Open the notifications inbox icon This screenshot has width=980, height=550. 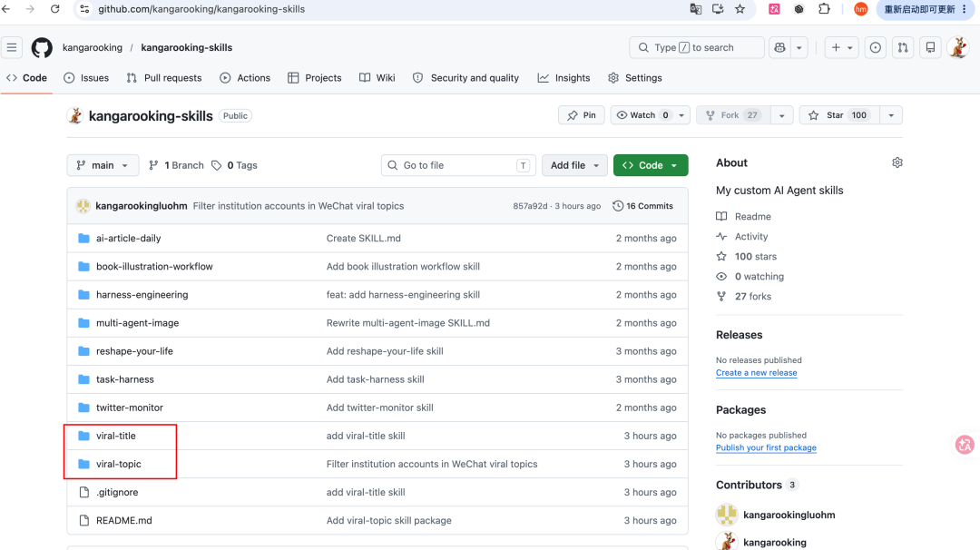click(x=930, y=47)
